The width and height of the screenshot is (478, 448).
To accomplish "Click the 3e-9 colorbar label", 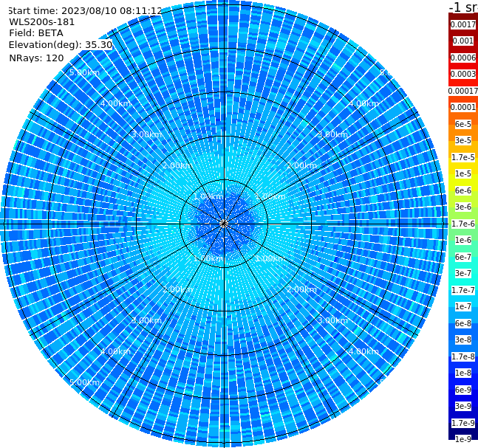I will pos(463,406).
